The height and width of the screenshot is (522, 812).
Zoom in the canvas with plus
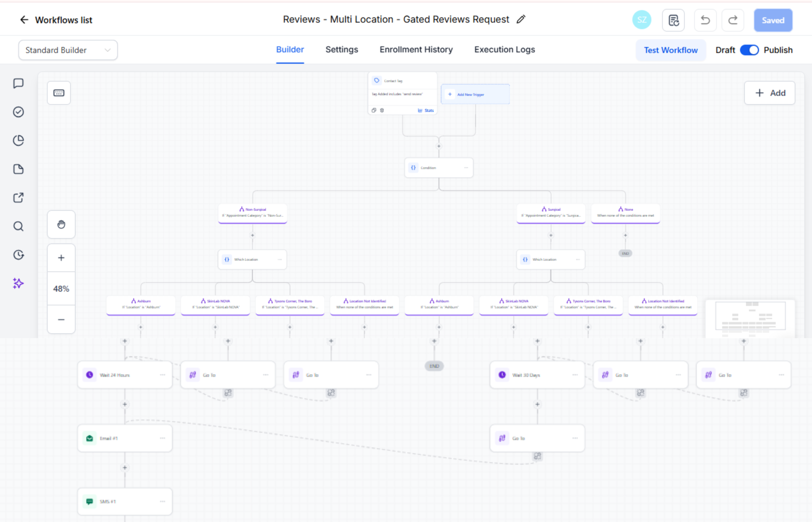(61, 258)
